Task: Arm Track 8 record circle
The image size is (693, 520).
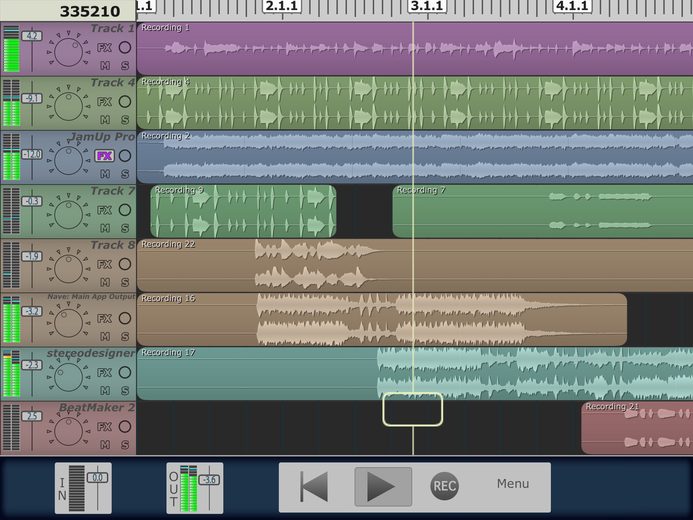Action: pyautogui.click(x=125, y=264)
